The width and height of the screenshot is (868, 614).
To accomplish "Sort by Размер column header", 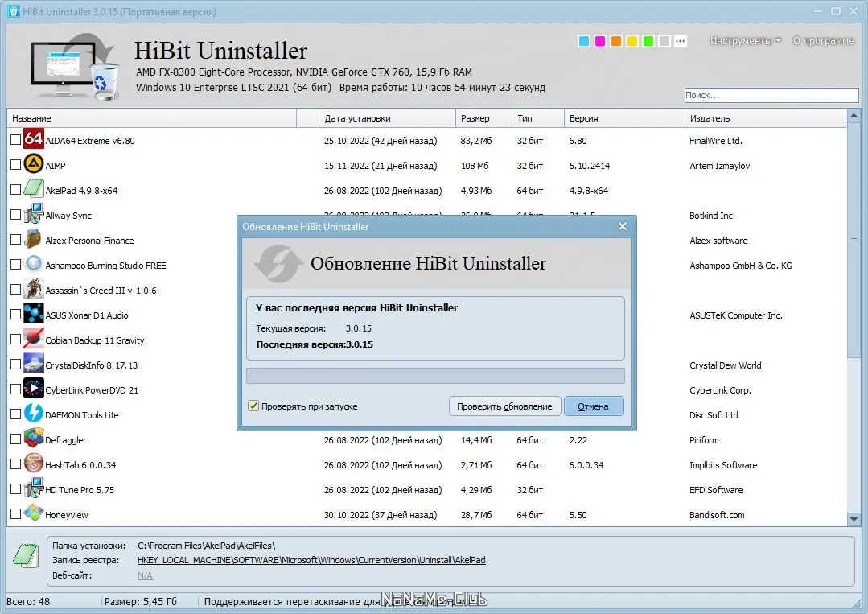I will [483, 118].
